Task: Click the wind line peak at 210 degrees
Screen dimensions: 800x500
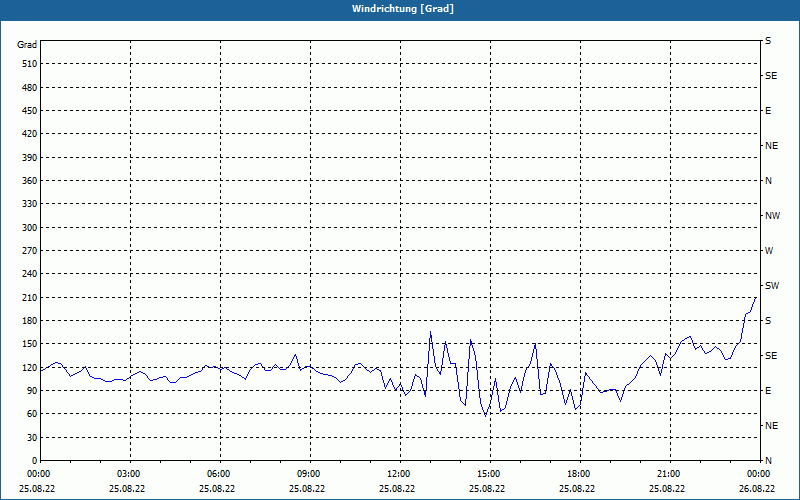Action: pyautogui.click(x=756, y=297)
